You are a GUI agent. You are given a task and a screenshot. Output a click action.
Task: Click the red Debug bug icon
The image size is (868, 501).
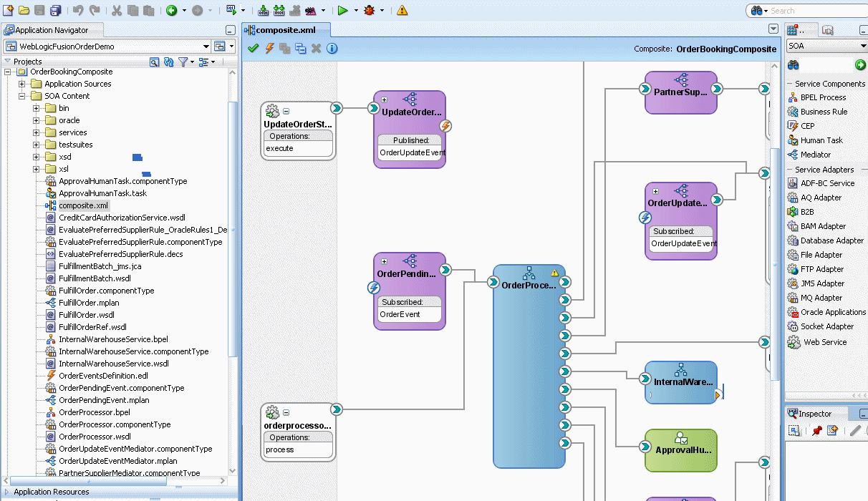(370, 11)
